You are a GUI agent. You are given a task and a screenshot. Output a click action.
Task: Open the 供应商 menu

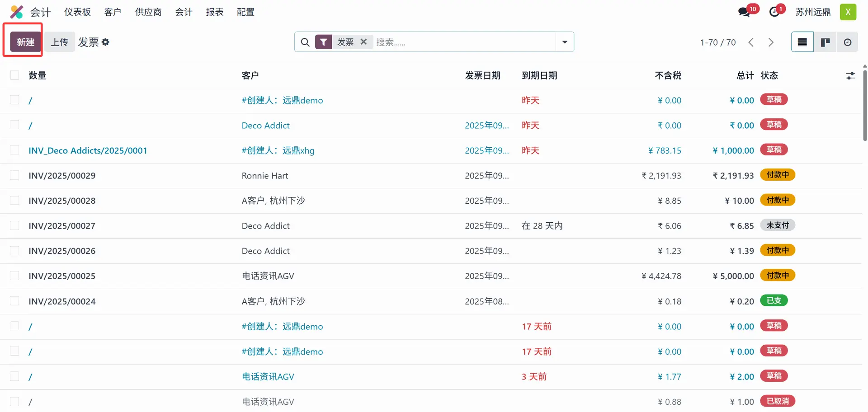[148, 12]
